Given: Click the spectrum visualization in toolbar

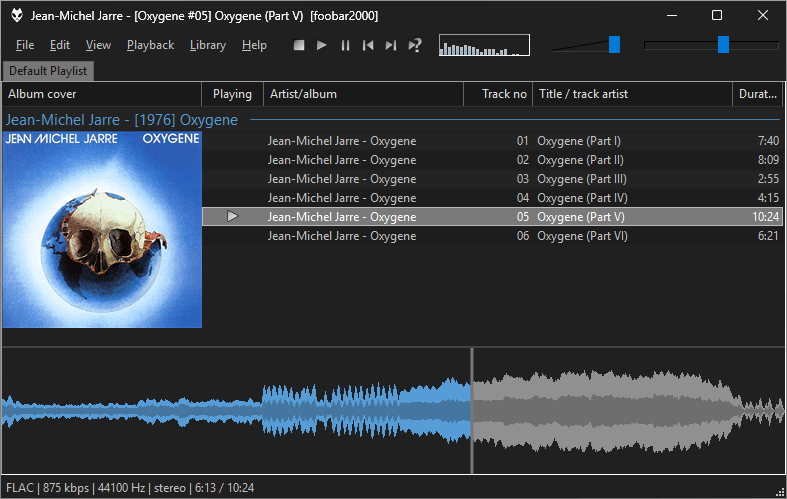Looking at the screenshot, I should click(484, 45).
